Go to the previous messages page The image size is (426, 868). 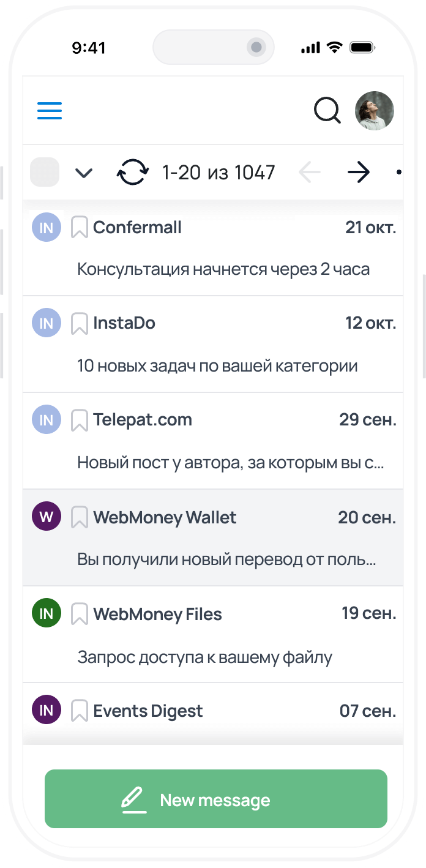tap(310, 173)
